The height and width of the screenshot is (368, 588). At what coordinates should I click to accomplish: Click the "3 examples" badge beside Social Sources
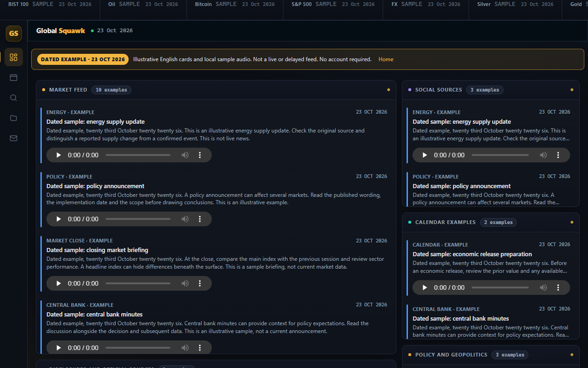tap(485, 90)
